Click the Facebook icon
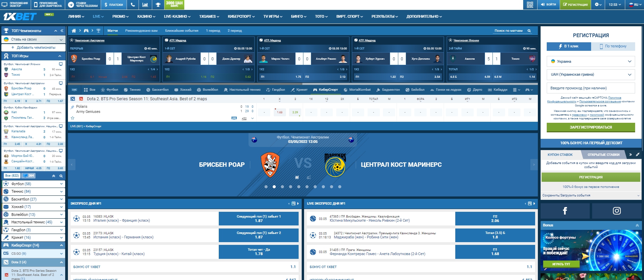The height and width of the screenshot is (280, 644). [565, 211]
